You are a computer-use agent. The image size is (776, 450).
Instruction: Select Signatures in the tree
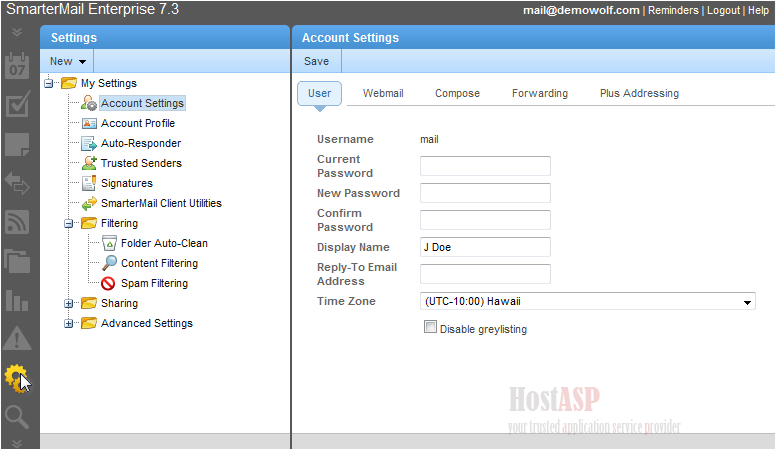[127, 183]
